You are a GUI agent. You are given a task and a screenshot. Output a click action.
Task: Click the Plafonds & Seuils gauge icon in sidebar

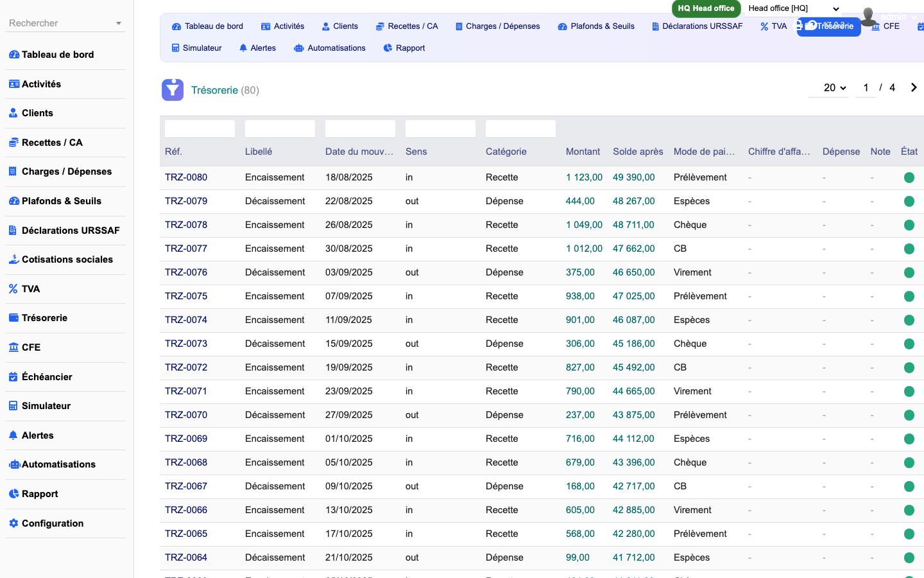[x=14, y=201]
